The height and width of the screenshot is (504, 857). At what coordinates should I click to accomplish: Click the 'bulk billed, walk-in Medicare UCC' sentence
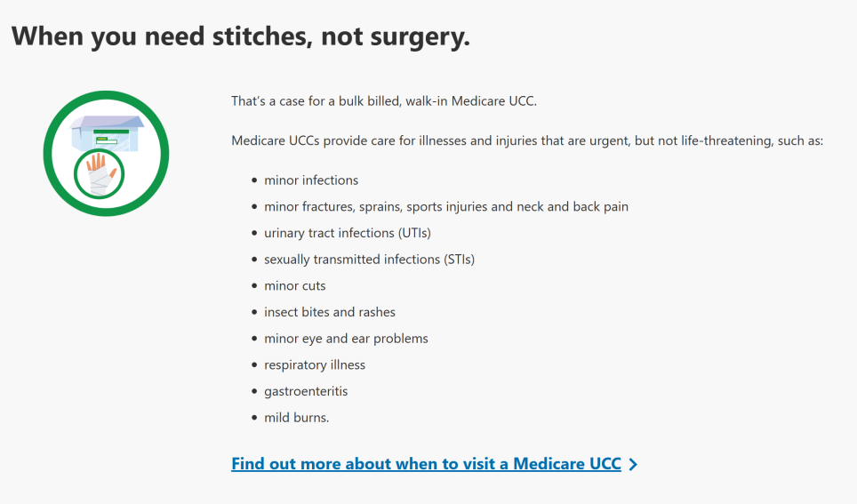[384, 101]
